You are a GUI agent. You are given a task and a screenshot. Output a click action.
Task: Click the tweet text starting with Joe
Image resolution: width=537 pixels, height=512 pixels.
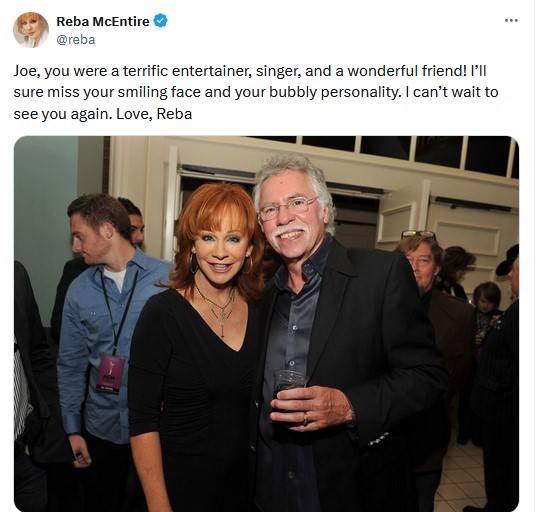[255, 92]
